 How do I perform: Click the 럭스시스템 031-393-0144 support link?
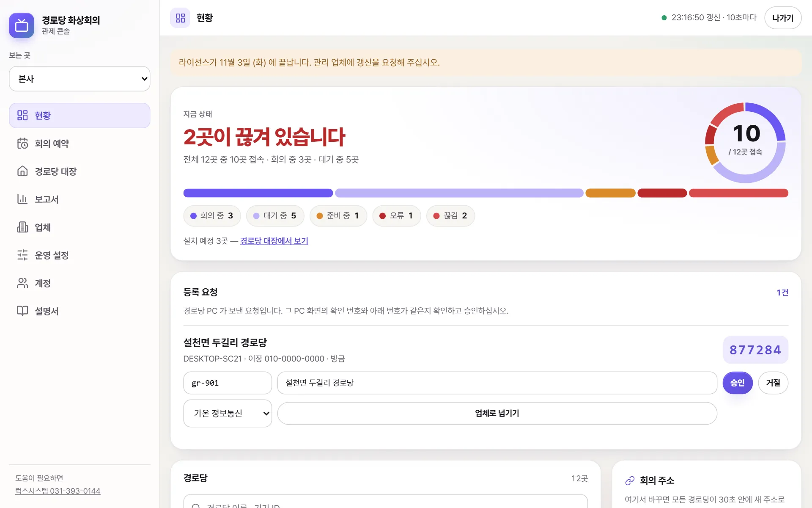click(x=58, y=491)
